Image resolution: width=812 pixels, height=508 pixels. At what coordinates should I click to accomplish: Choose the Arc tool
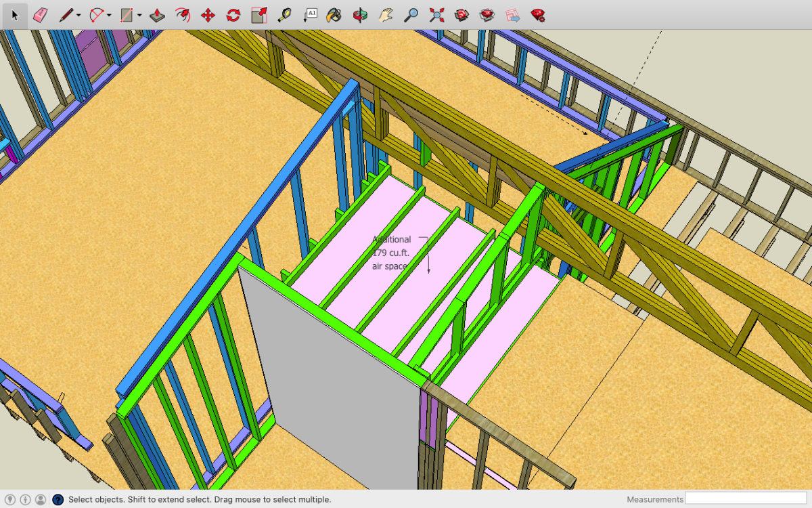coord(97,15)
